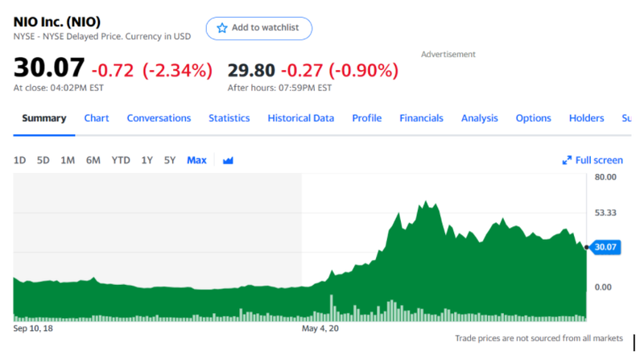Viewport: 644px width, 355px height.
Task: Go to the Statistics tab
Action: 229,118
